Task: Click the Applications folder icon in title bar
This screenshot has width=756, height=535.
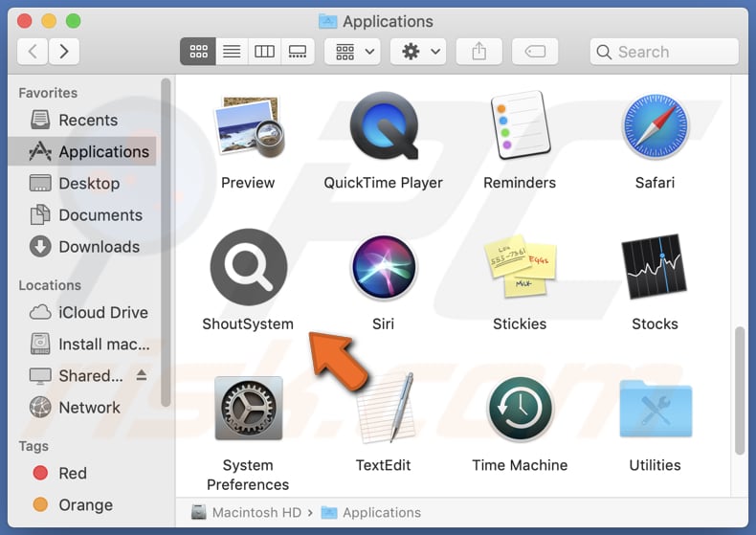Action: tap(328, 21)
